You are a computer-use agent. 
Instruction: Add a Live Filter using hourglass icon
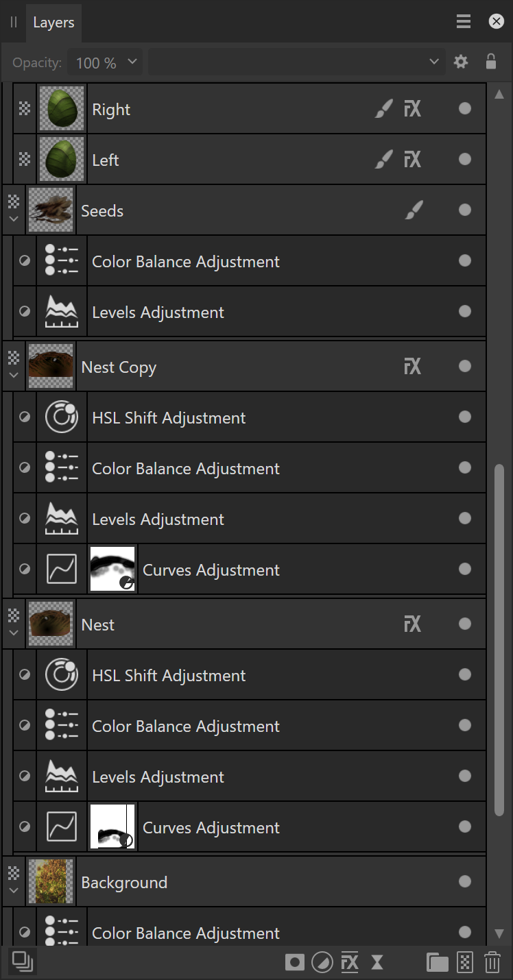click(x=377, y=962)
